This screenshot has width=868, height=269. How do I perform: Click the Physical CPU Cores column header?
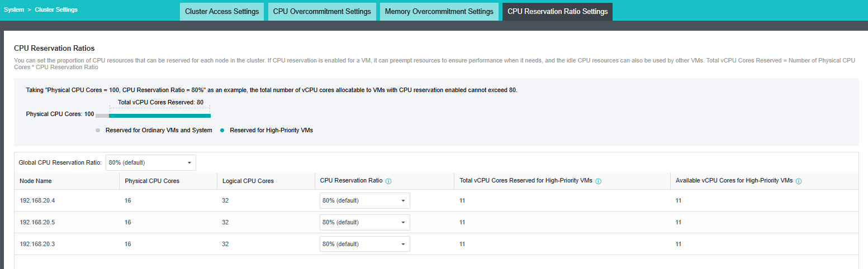tap(152, 181)
